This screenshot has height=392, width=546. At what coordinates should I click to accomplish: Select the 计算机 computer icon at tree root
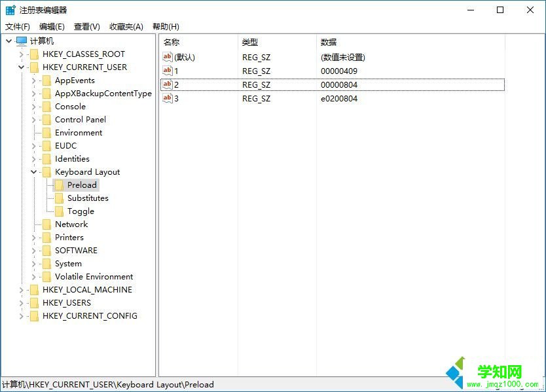(x=20, y=41)
